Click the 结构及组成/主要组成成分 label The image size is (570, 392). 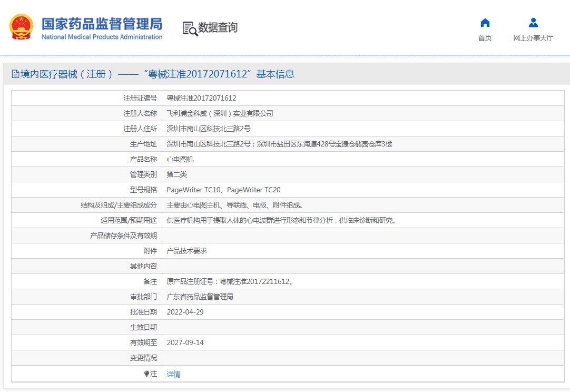pos(119,205)
